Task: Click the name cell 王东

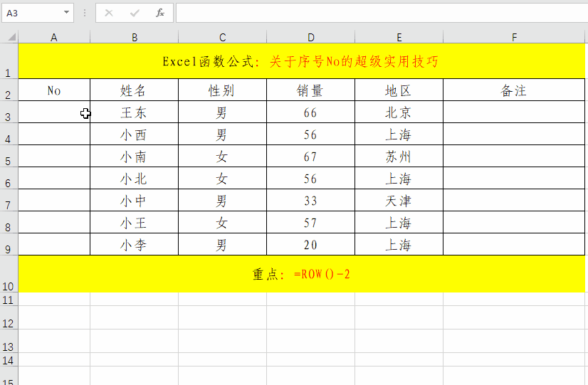Action: coord(135,112)
